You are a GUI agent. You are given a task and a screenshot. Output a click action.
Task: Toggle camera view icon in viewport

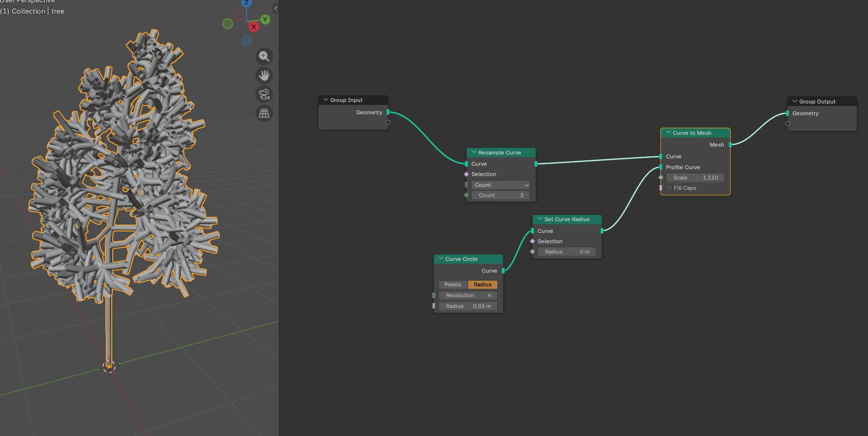click(264, 94)
